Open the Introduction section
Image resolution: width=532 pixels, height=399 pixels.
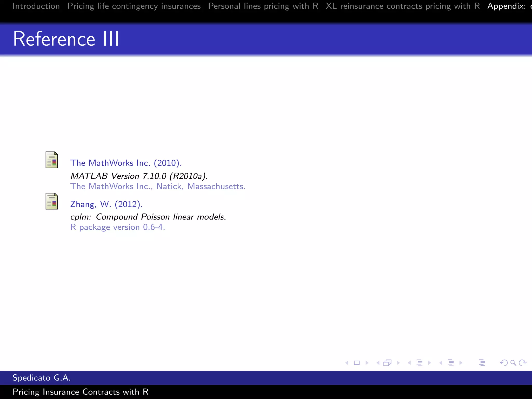click(36, 6)
